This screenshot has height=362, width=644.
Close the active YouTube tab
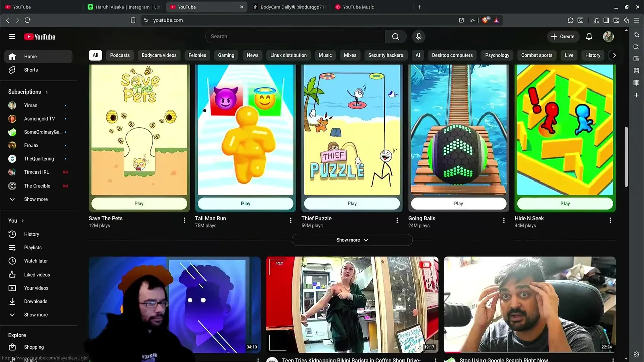point(242,7)
